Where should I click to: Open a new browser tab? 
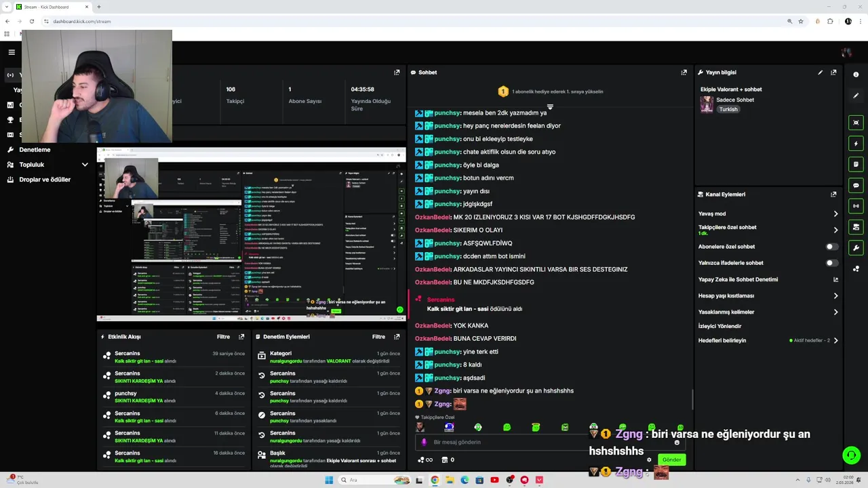pyautogui.click(x=99, y=7)
